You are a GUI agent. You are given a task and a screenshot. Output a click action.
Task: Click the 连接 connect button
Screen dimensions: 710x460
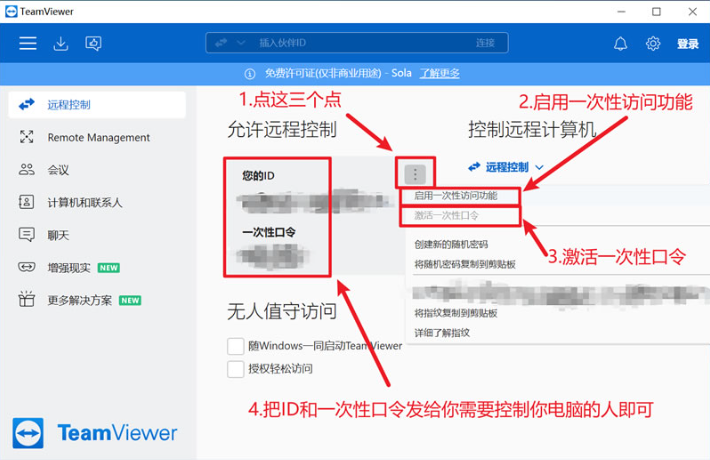pos(485,43)
